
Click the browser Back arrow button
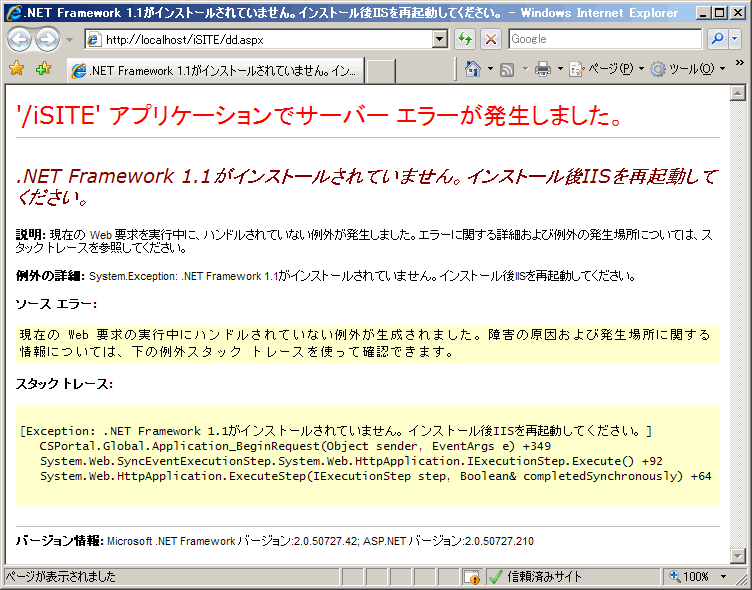pyautogui.click(x=20, y=39)
